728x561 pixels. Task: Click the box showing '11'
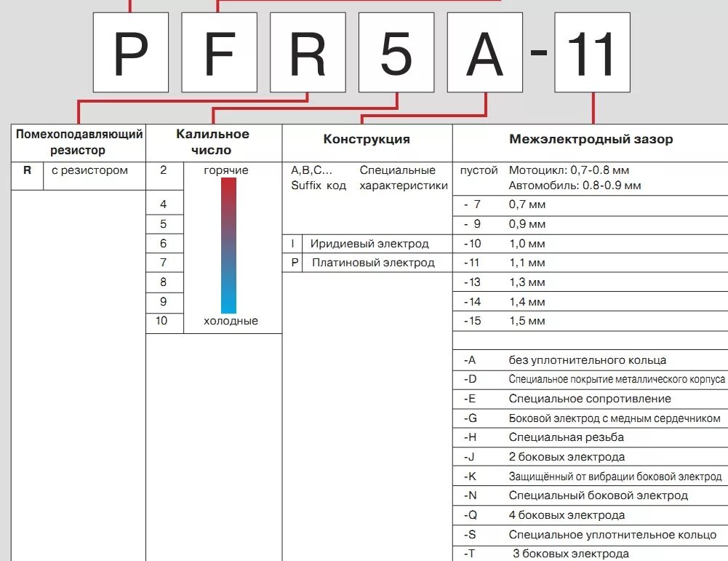593,52
